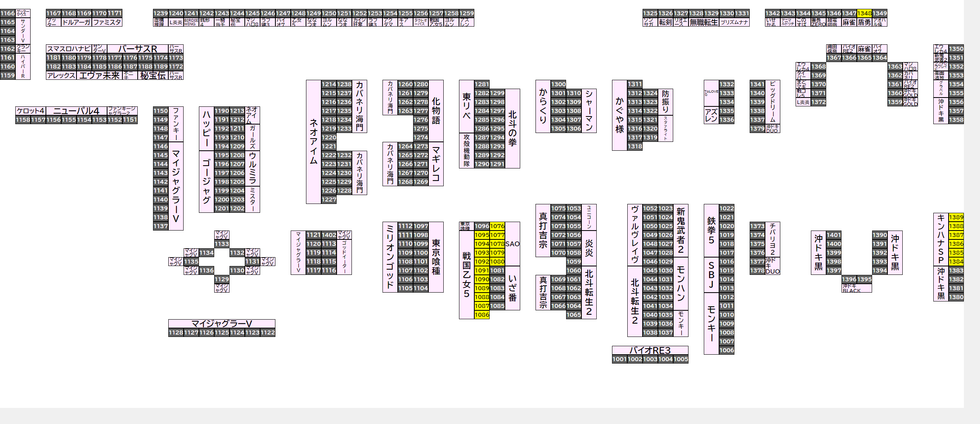Select the いざ番 label
The width and height of the screenshot is (980, 424).
coord(513,288)
